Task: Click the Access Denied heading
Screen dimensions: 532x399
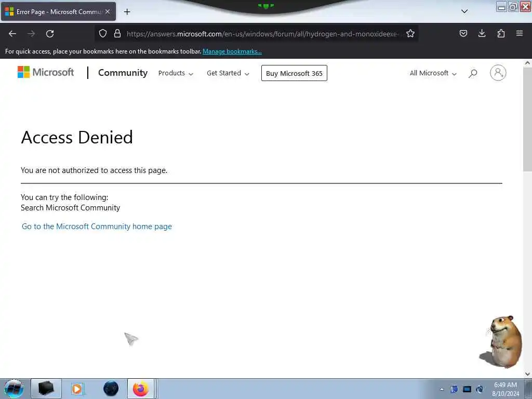Action: pos(77,137)
